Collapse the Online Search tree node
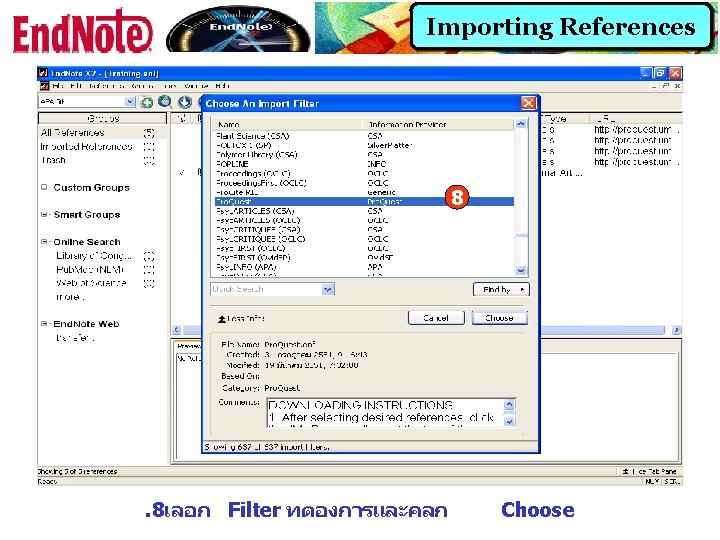The width and height of the screenshot is (720, 540). click(x=44, y=242)
